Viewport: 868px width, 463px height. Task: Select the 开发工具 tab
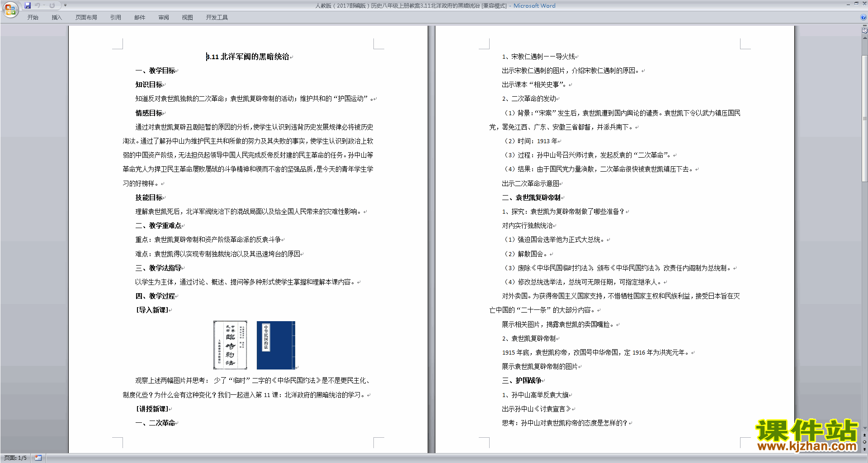(x=217, y=17)
